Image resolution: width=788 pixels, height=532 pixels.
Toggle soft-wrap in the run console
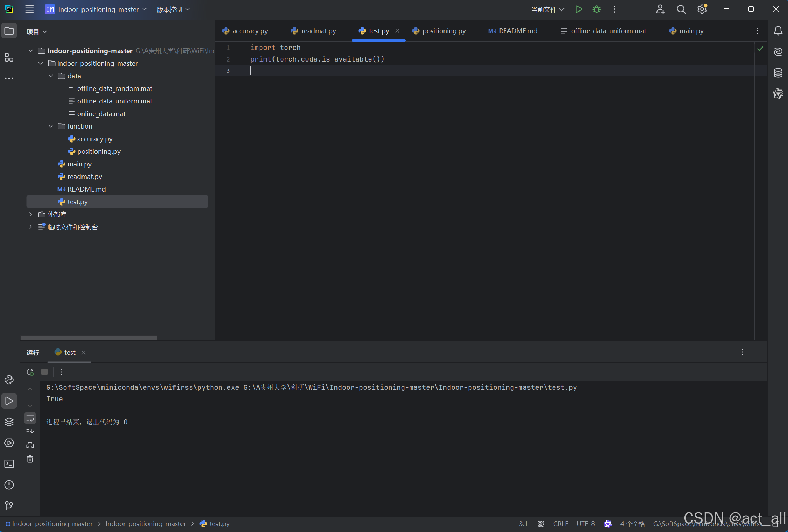[x=30, y=418]
